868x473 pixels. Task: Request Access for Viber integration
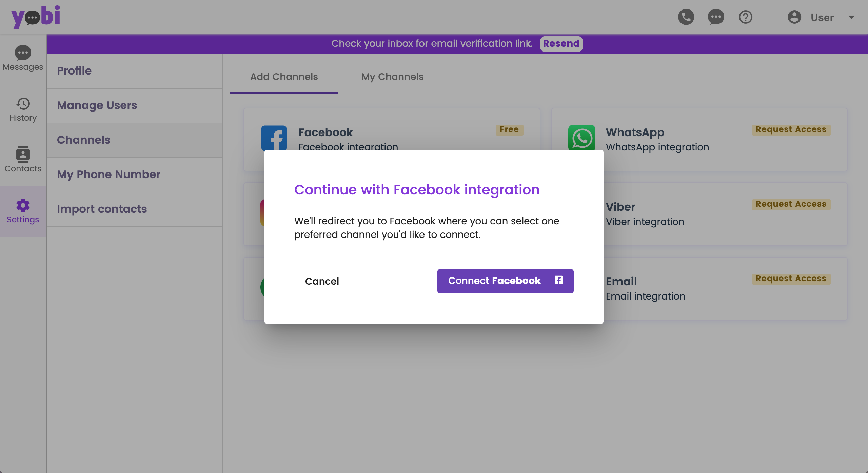[x=791, y=204]
